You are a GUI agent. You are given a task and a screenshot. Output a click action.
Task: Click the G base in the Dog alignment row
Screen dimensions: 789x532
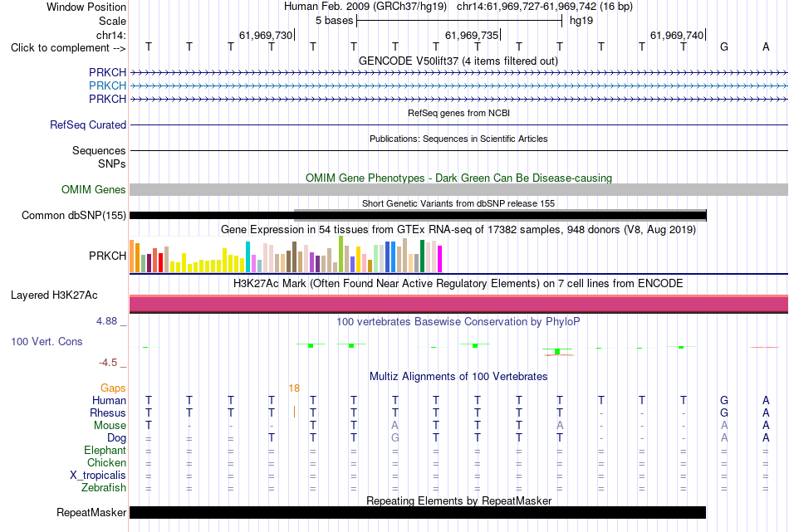pyautogui.click(x=395, y=438)
